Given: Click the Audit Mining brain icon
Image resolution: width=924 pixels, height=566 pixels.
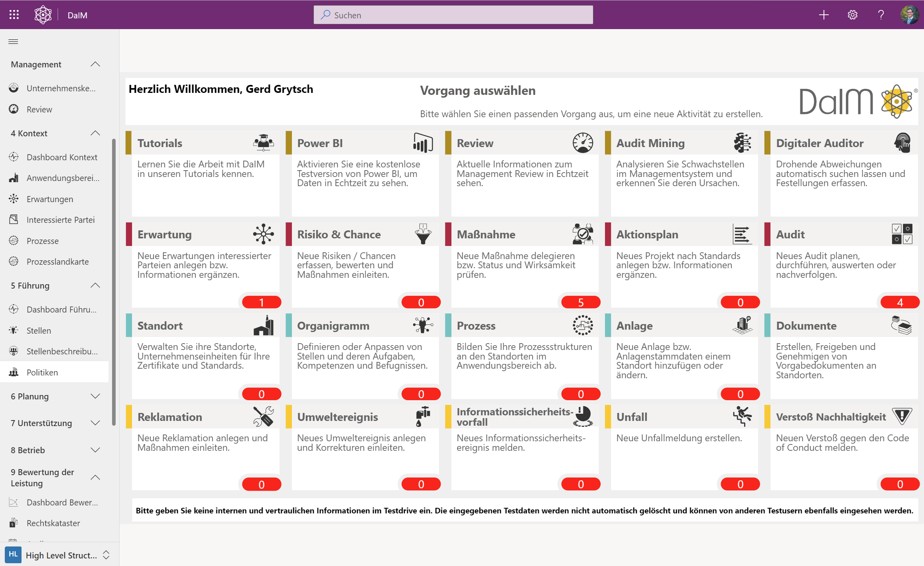Looking at the screenshot, I should point(743,142).
